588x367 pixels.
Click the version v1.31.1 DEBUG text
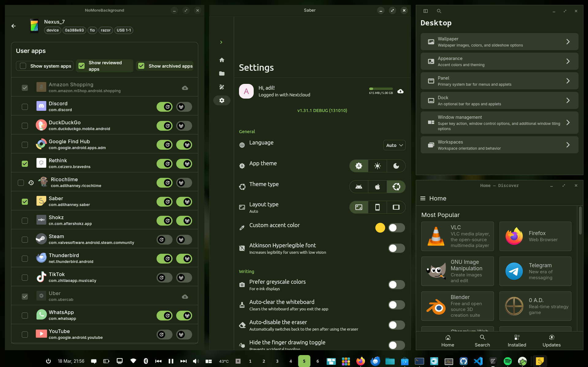click(322, 110)
